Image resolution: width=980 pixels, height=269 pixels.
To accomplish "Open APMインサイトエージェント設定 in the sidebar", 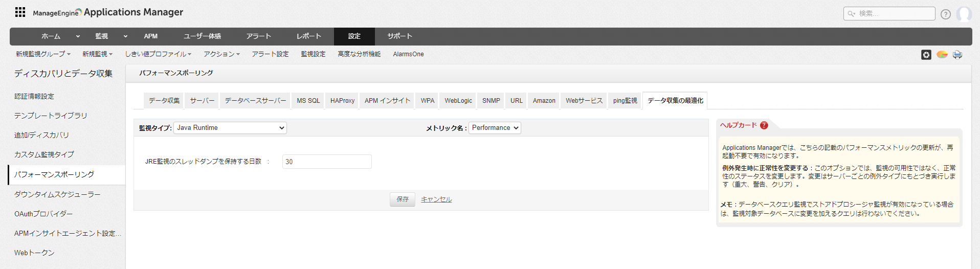I will (68, 233).
